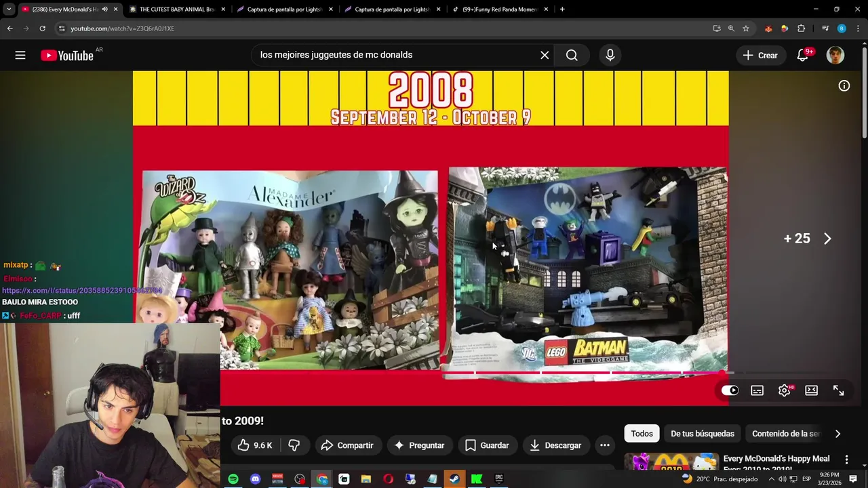Screen dimensions: 868x488
Task: Show hidden system tray icons
Action: pos(772,479)
